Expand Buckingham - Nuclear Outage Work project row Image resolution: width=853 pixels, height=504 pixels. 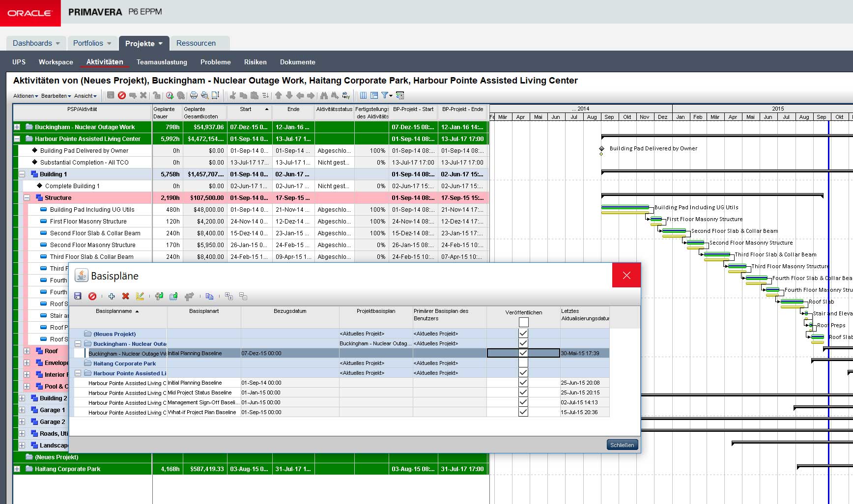(x=17, y=127)
